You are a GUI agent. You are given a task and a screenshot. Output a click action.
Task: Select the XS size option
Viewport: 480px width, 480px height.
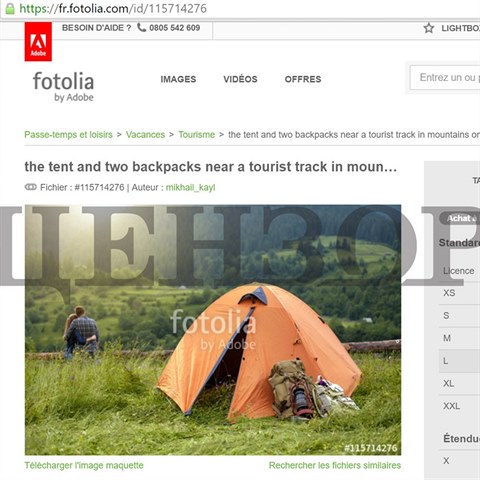(459, 293)
